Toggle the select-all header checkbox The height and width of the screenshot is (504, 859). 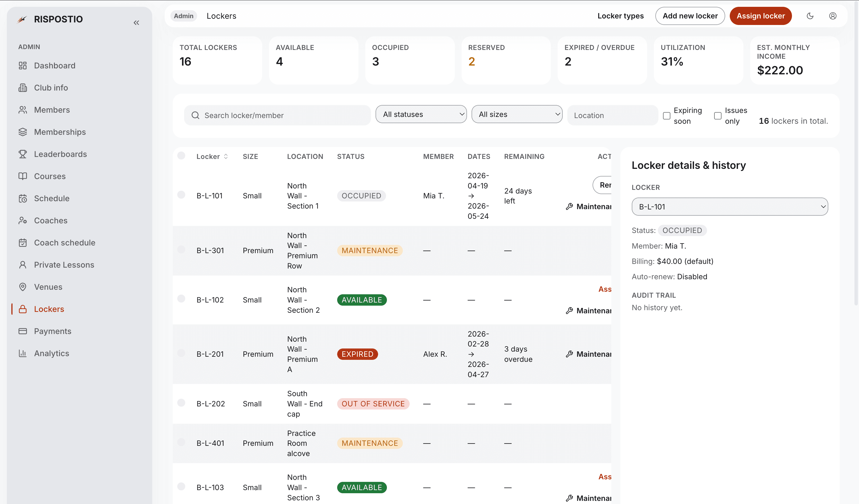tap(181, 156)
